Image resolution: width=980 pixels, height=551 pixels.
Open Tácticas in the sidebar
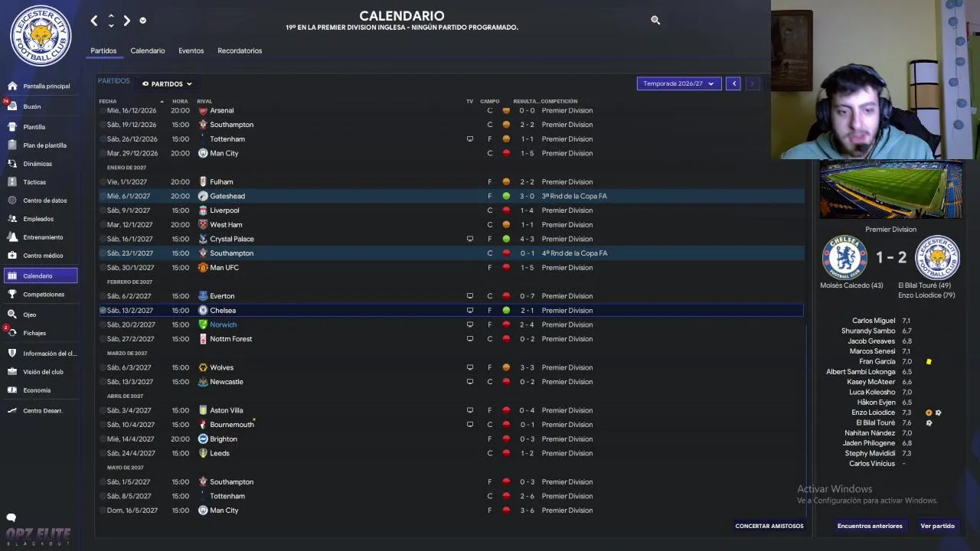pos(34,182)
